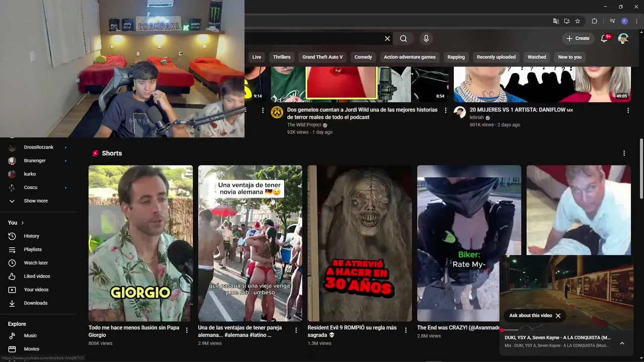Open The Wild Project channel name link

(305, 125)
